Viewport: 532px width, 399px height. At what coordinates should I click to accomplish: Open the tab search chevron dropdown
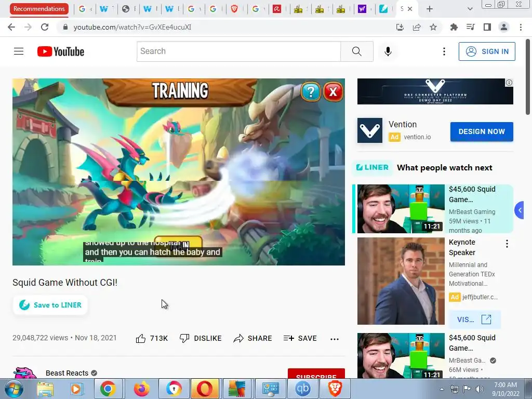[470, 9]
